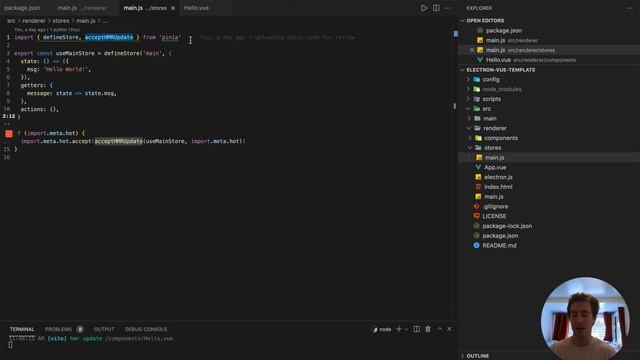Split the terminal panel
The height and width of the screenshot is (360, 640).
point(416,329)
